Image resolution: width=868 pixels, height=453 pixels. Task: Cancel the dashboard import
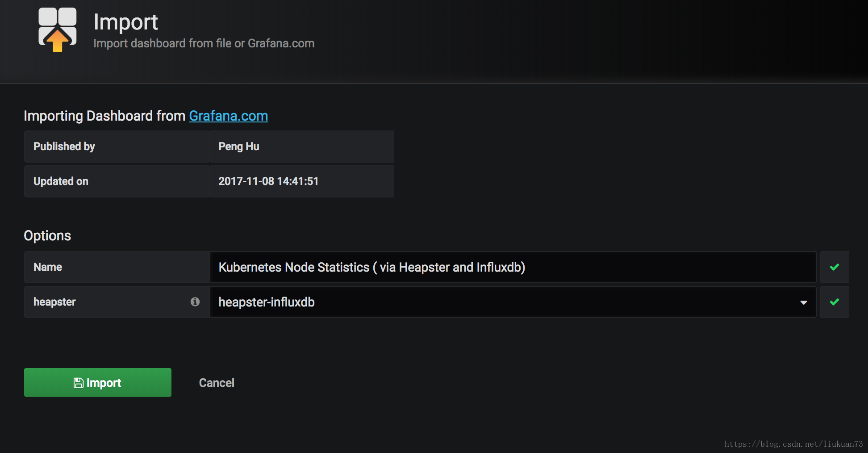tap(217, 383)
